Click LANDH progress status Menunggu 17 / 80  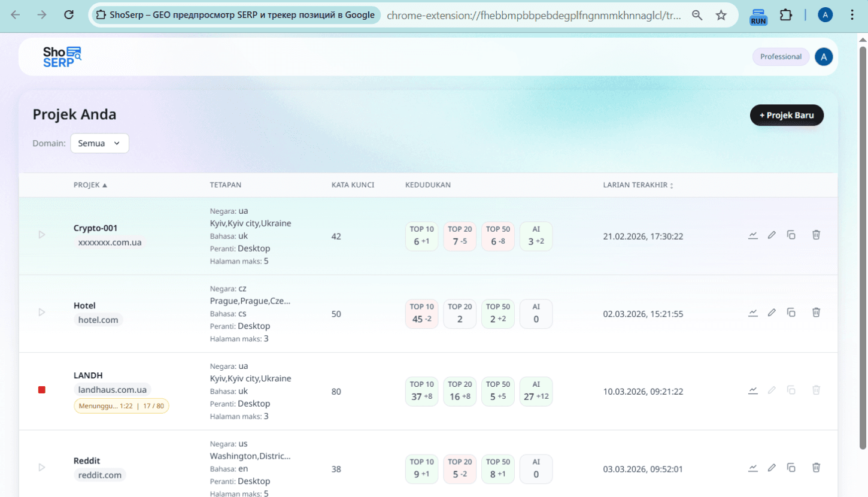pyautogui.click(x=122, y=406)
